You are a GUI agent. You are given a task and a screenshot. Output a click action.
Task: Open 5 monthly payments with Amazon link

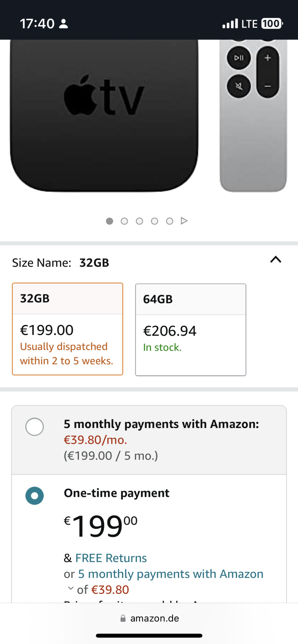171,574
